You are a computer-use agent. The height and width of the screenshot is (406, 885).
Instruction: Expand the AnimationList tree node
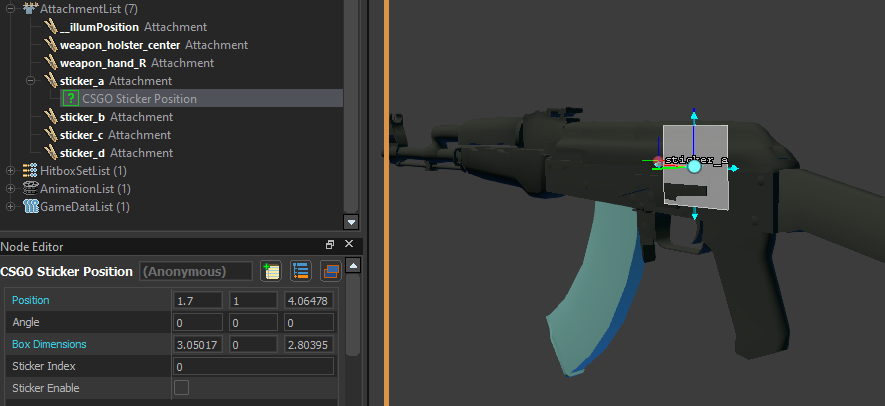(x=11, y=189)
